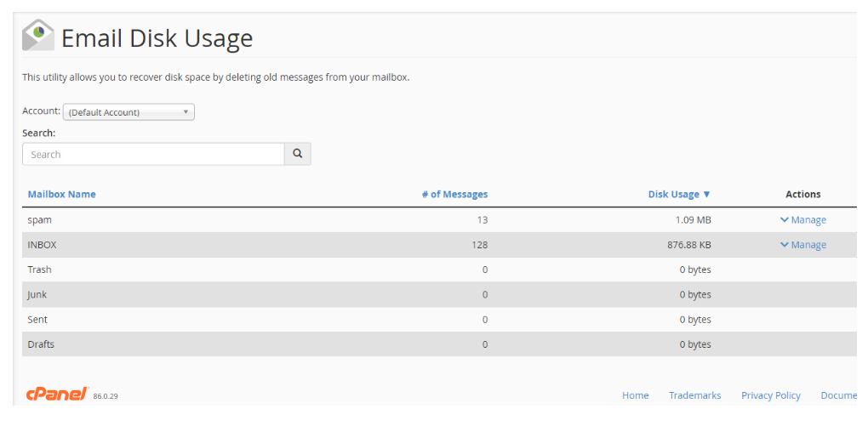Image resolution: width=868 pixels, height=426 pixels.
Task: Click the cPanel version 86.0.29 text
Action: (x=106, y=396)
